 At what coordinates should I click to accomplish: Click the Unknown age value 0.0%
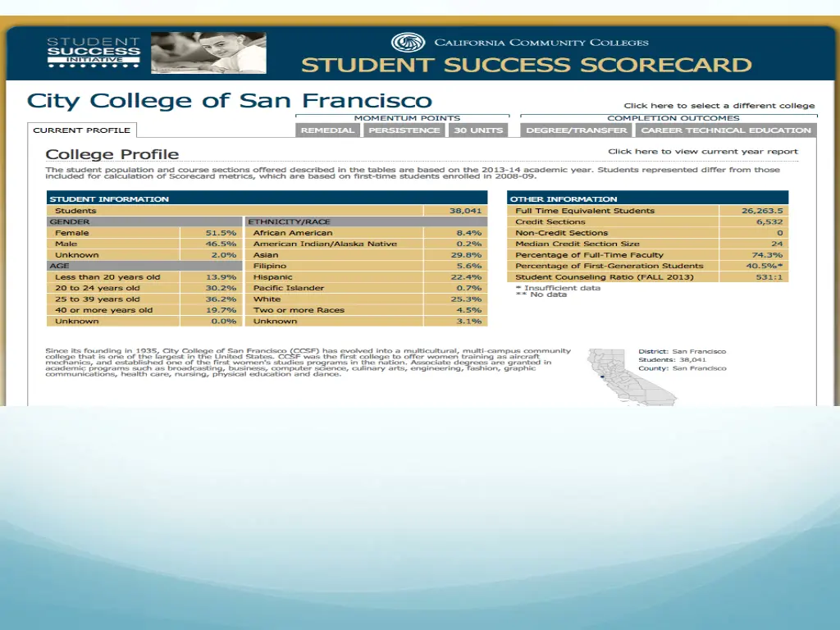click(x=223, y=321)
